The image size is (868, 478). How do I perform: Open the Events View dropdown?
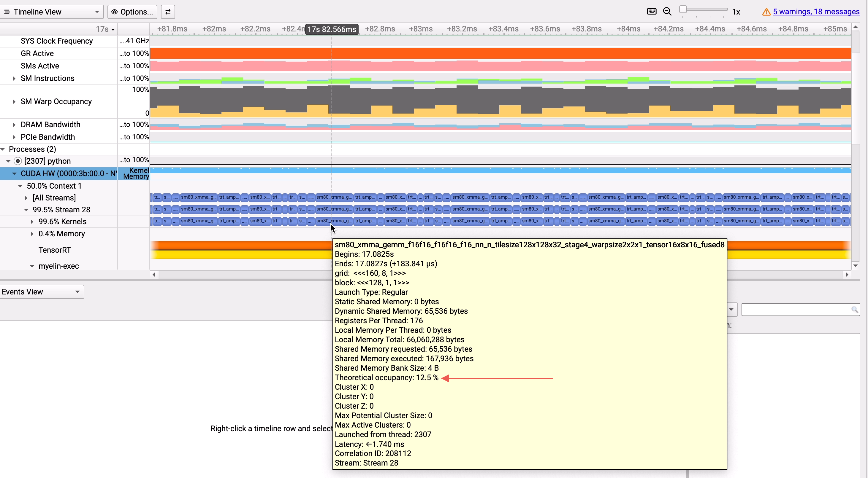tap(42, 292)
